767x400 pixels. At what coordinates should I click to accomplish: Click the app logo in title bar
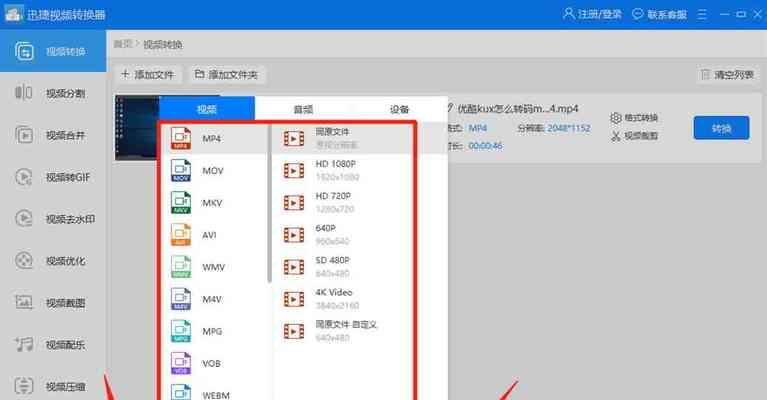[x=13, y=14]
